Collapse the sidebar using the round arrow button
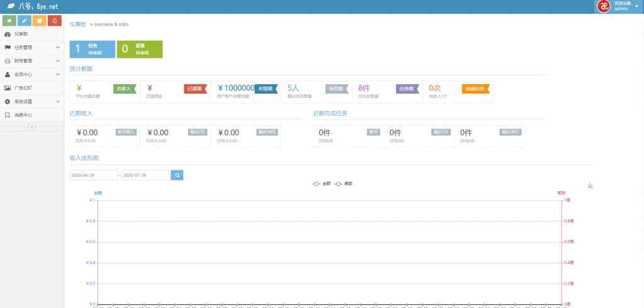Viewport: 644px width, 308px height. (x=32, y=127)
